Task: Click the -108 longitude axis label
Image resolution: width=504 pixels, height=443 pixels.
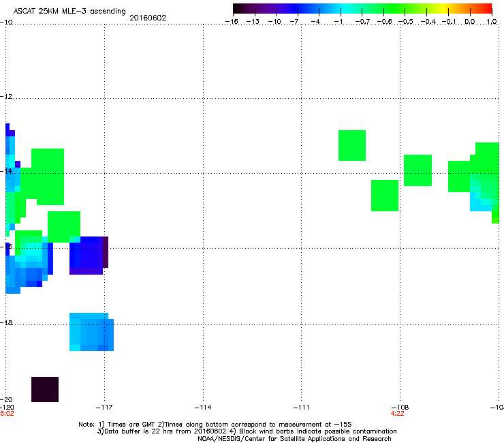Action: coord(400,408)
